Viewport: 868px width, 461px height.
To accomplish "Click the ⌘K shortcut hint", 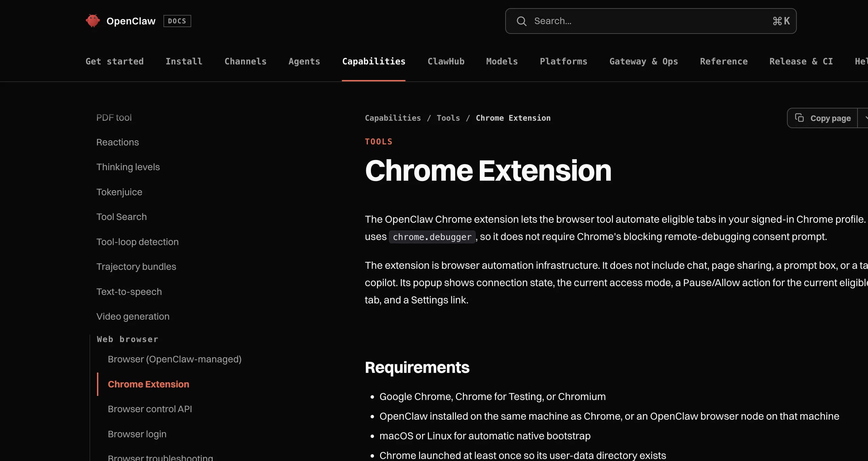I will click(x=781, y=21).
